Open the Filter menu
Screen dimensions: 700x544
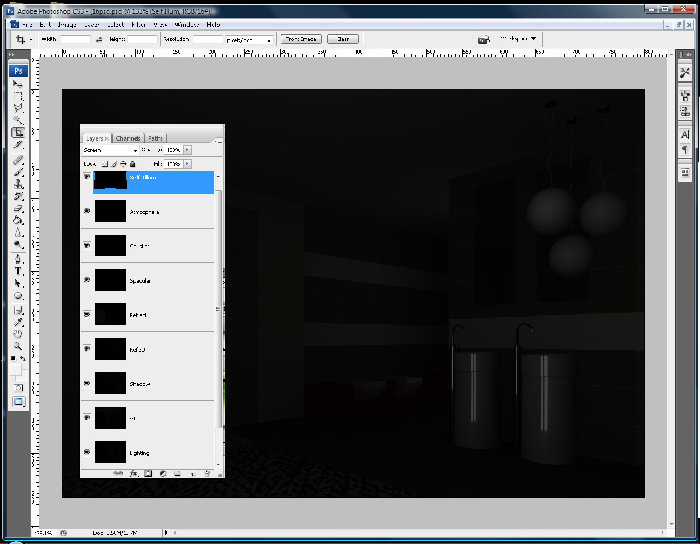pos(138,25)
